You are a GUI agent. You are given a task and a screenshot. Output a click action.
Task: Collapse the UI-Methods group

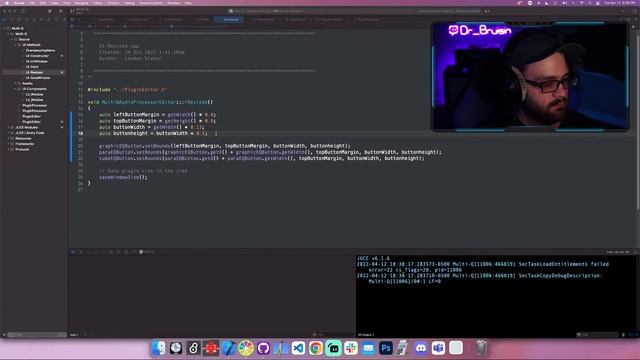(x=16, y=45)
